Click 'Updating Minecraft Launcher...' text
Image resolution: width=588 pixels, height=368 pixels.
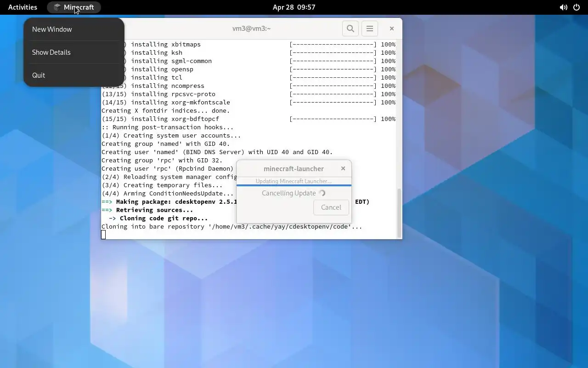click(294, 181)
